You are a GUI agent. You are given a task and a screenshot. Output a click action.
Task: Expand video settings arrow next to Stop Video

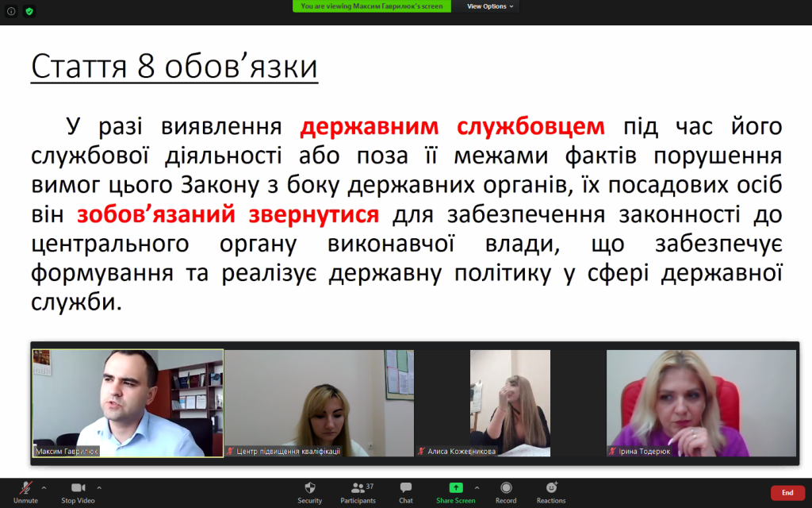click(99, 487)
